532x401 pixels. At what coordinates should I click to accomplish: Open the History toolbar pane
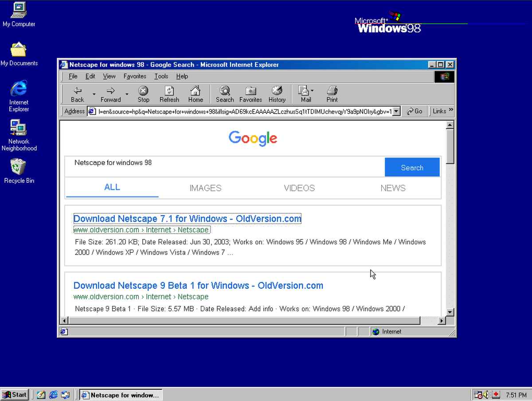point(277,94)
